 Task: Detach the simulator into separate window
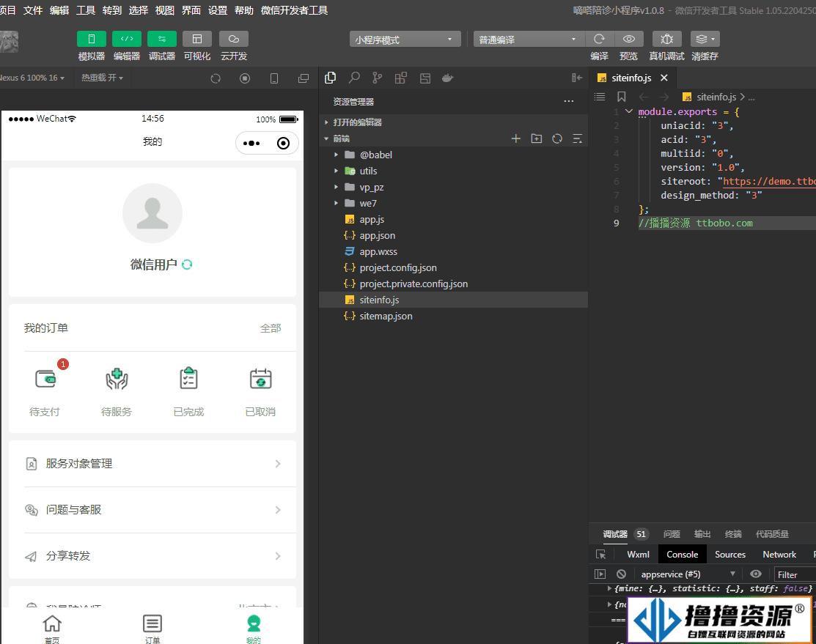click(x=304, y=78)
